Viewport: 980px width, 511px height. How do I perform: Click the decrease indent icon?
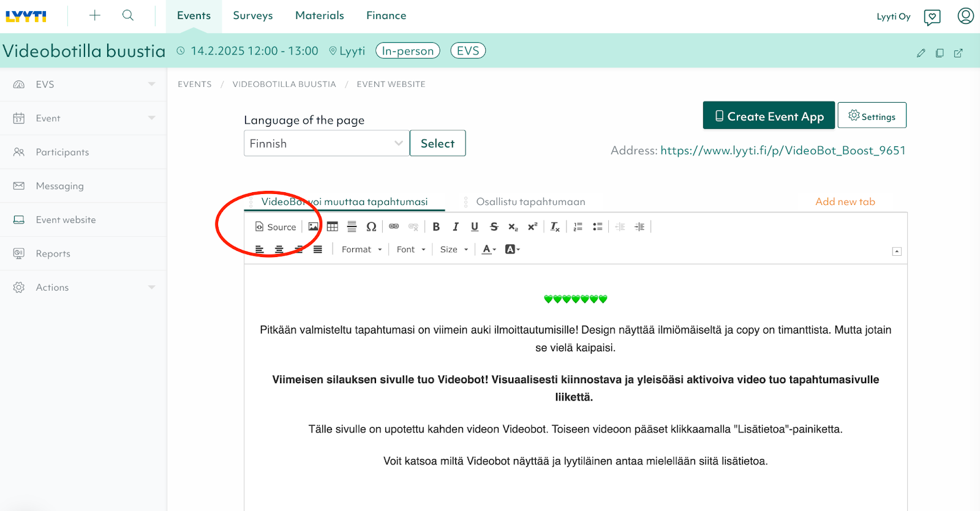tap(620, 226)
